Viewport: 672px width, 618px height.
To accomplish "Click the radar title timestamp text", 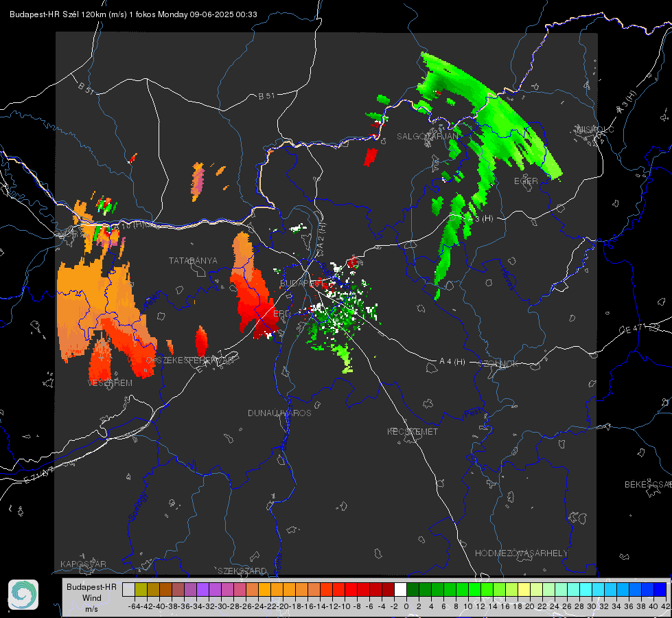I will point(133,14).
